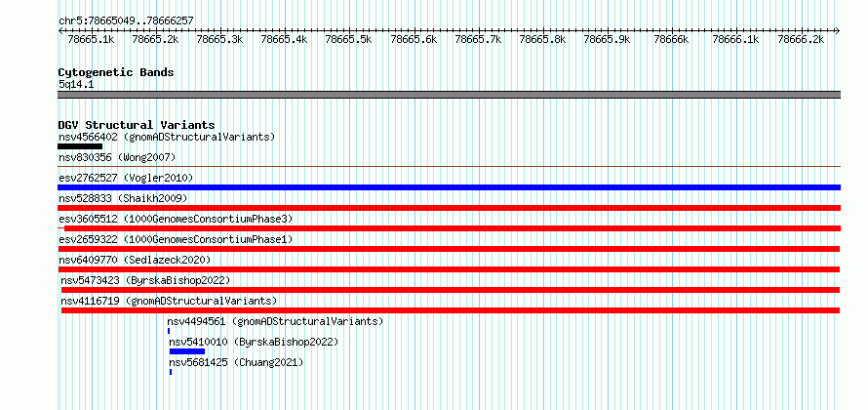The width and height of the screenshot is (868, 410).
Task: Click the nsv4566402 gnomAD variant label
Action: tap(167, 137)
